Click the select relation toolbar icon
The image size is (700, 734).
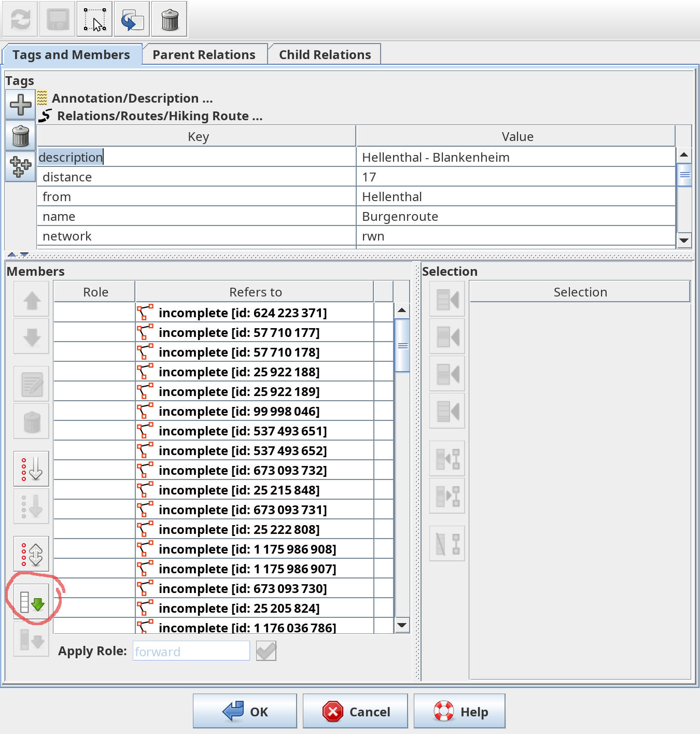95,19
